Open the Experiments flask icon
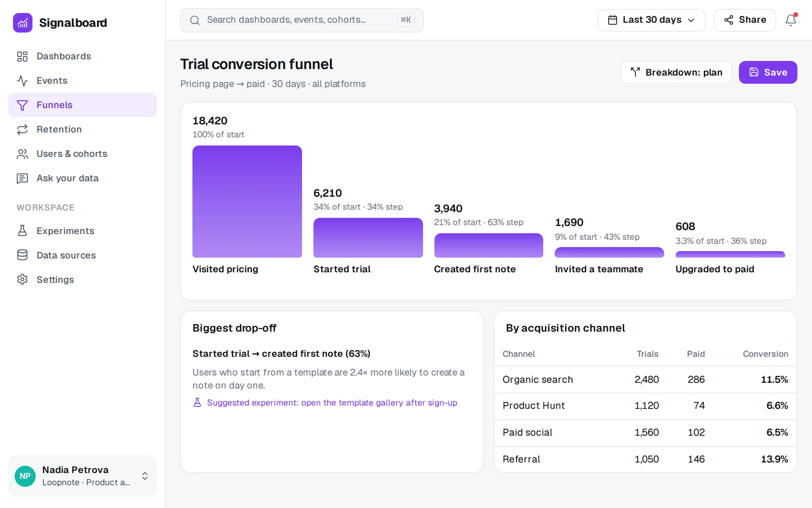The width and height of the screenshot is (812, 508). (22, 231)
